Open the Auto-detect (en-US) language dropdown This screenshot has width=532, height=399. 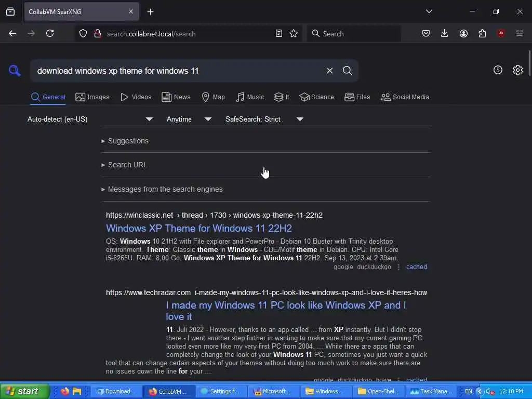[x=90, y=119]
